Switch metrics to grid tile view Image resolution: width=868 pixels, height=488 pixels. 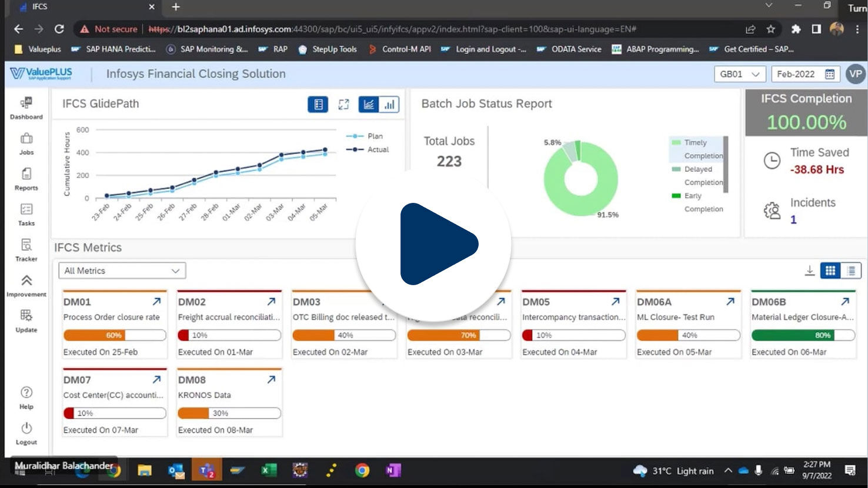click(x=830, y=270)
